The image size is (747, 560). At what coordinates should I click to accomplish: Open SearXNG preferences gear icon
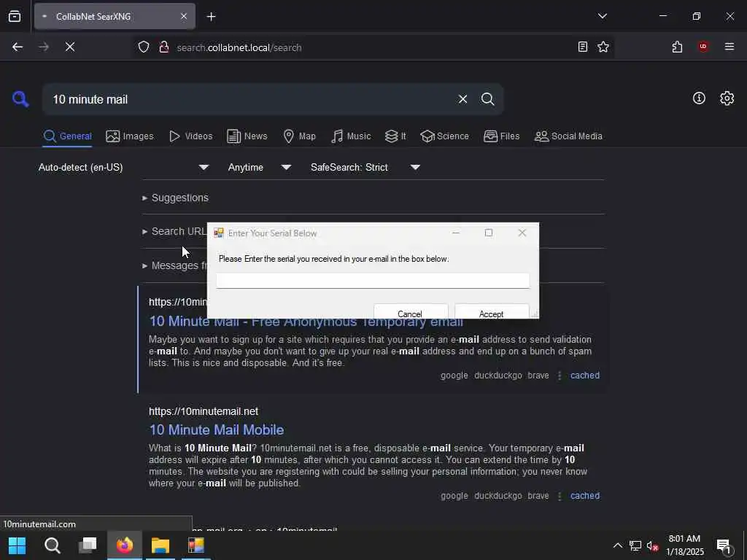(x=727, y=98)
